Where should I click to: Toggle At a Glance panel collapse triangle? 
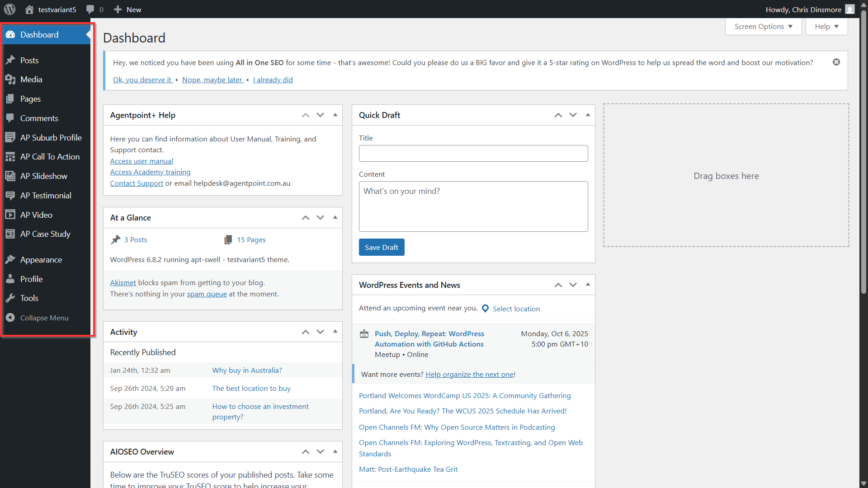coord(335,218)
